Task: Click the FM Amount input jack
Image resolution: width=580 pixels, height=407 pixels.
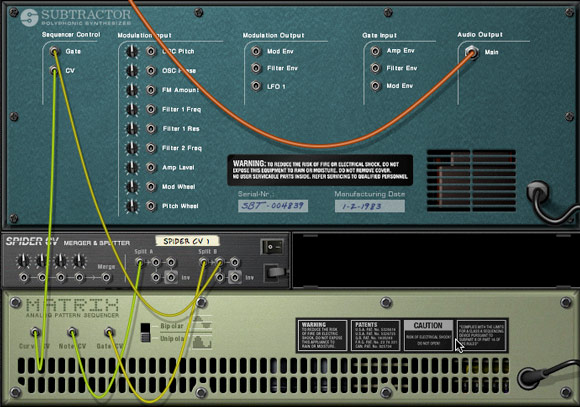Action: (151, 90)
